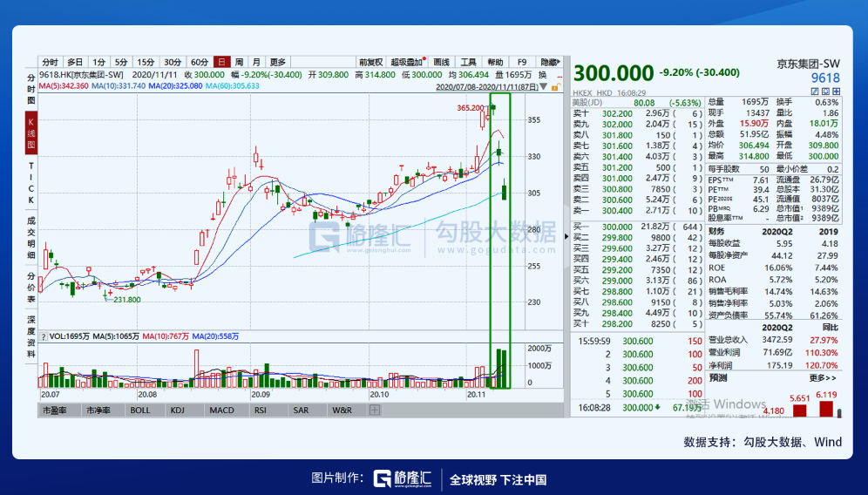Switch to 多日 timeframe tab

tap(75, 62)
